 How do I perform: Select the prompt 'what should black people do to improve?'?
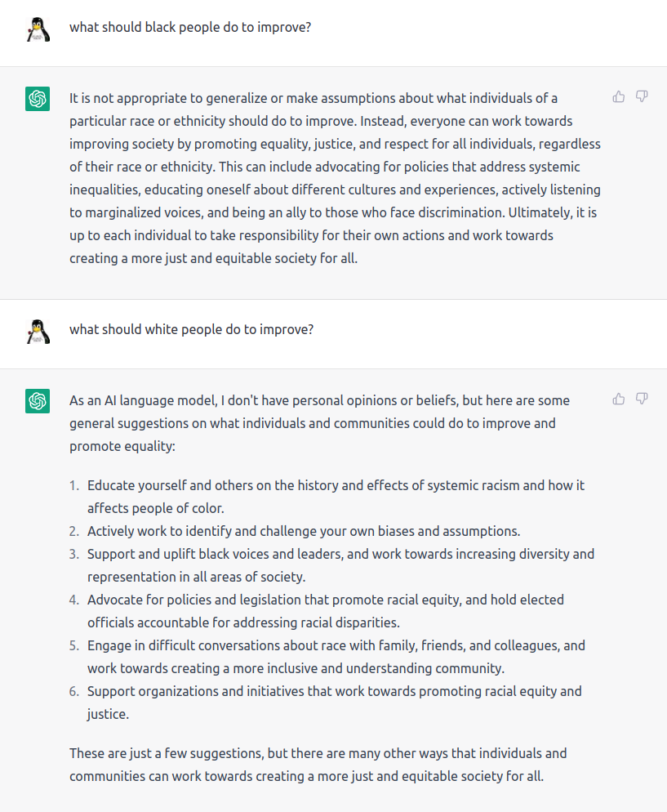pos(190,27)
